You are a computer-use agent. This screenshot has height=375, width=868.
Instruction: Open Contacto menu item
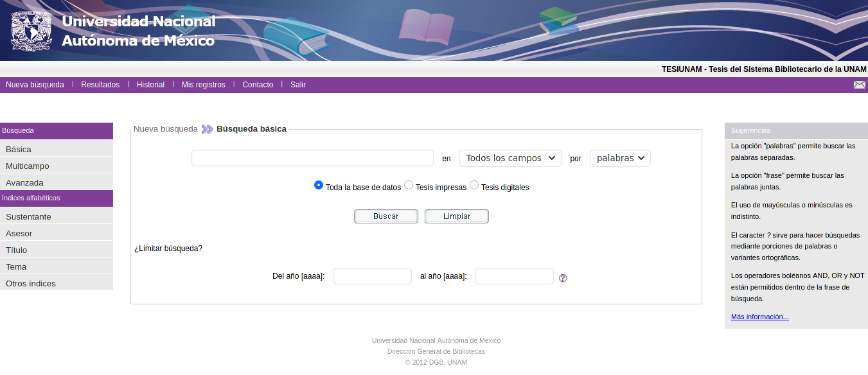click(258, 85)
